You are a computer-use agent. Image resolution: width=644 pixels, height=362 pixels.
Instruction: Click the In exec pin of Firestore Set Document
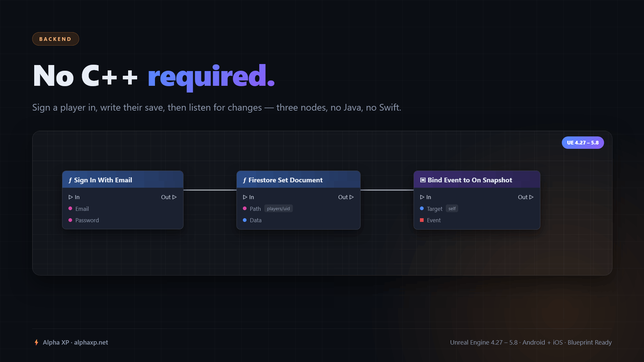(245, 197)
